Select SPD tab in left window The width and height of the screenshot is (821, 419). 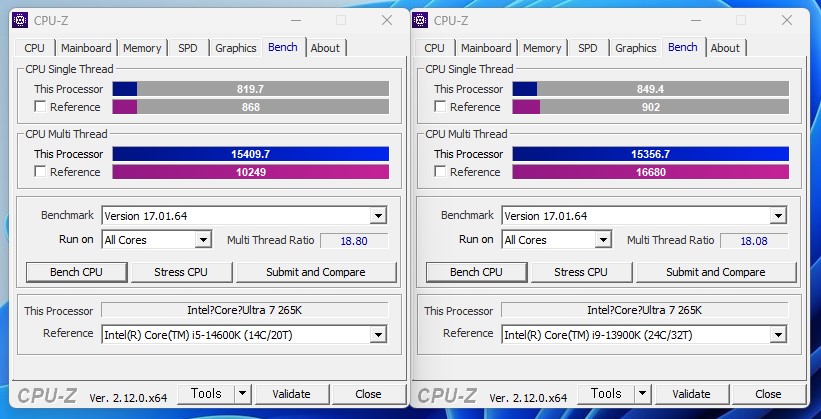[x=187, y=48]
